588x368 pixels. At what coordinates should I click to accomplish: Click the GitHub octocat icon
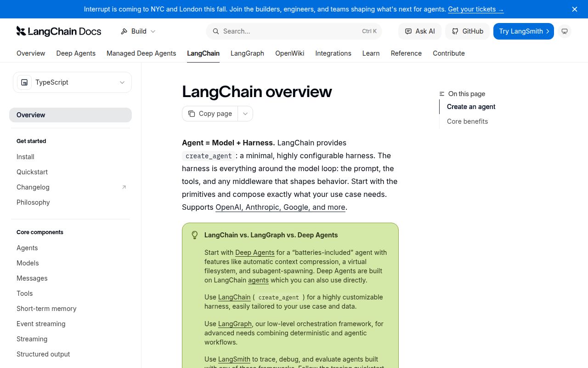pos(455,31)
